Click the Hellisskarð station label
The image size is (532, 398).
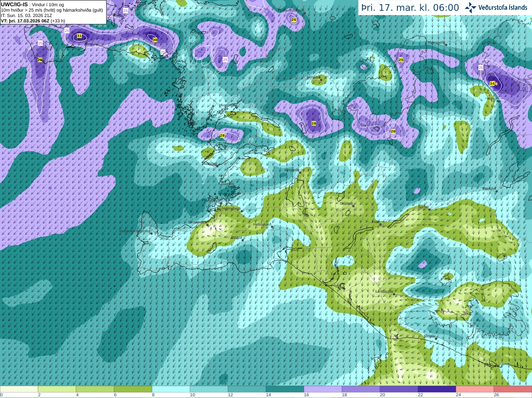coord(262,224)
